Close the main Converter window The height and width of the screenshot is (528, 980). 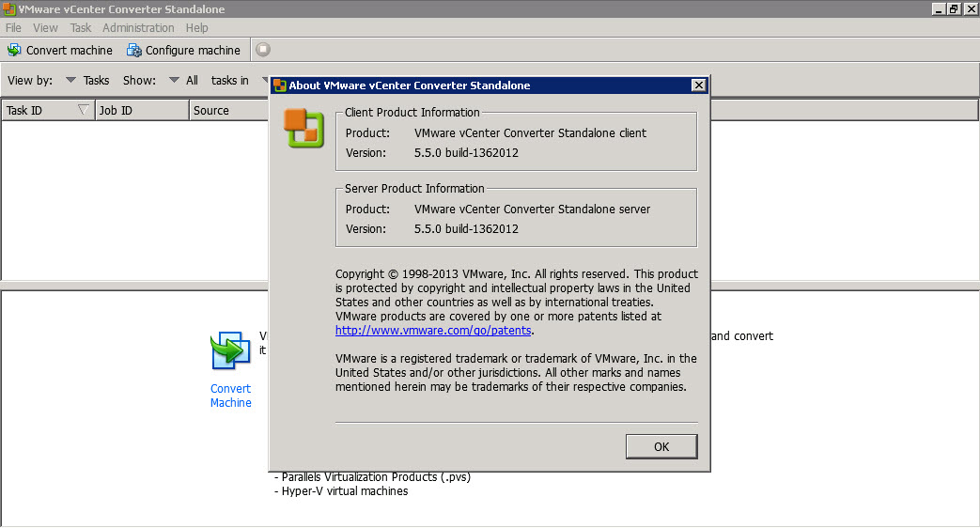tap(971, 8)
